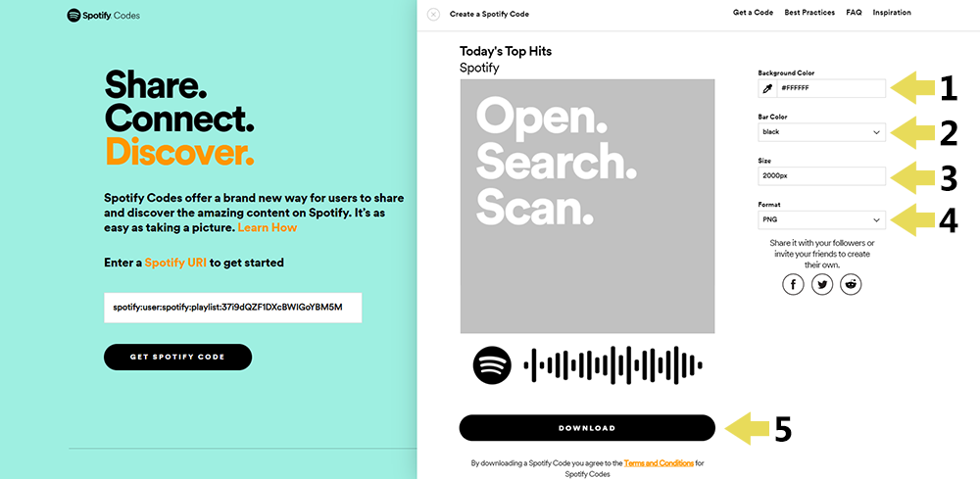Screen dimensions: 980x479
Task: Follow the Learn How link
Action: 268,227
